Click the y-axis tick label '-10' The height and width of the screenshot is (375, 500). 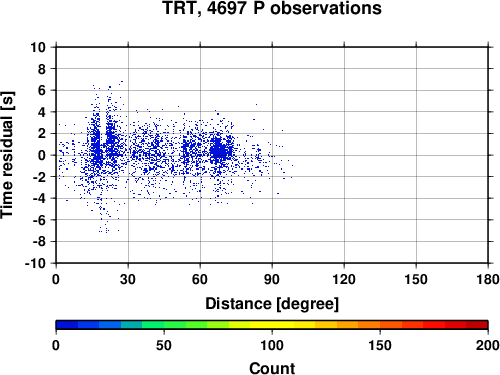coord(36,263)
